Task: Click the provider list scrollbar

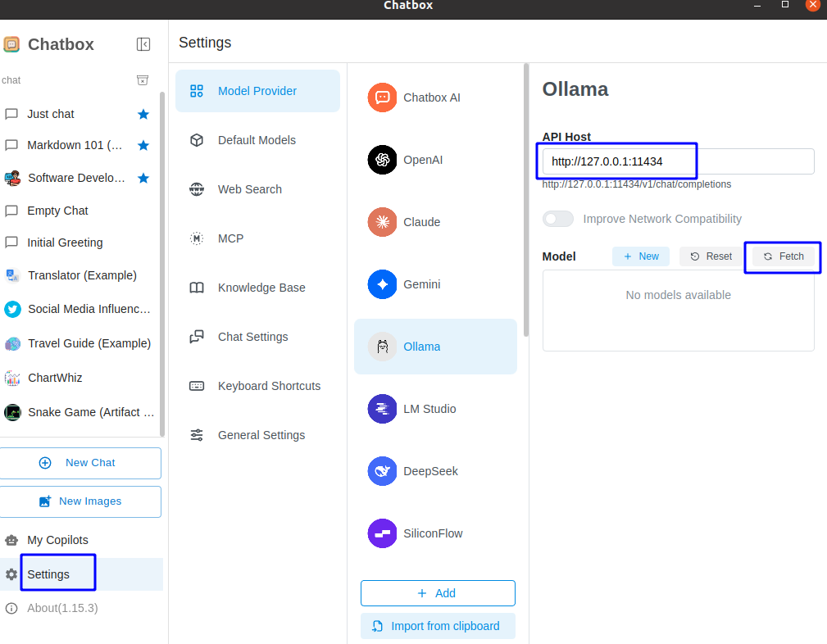Action: (x=526, y=201)
